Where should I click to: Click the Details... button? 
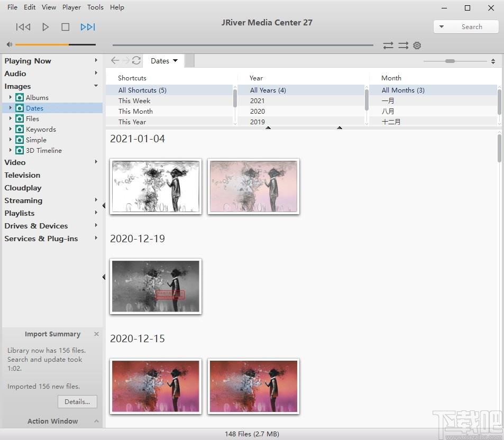(x=77, y=402)
